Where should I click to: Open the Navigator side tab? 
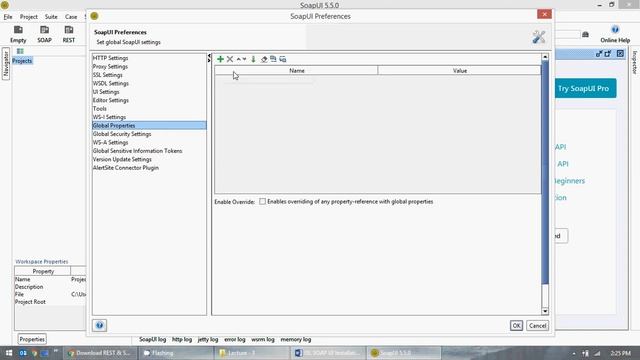(x=6, y=64)
